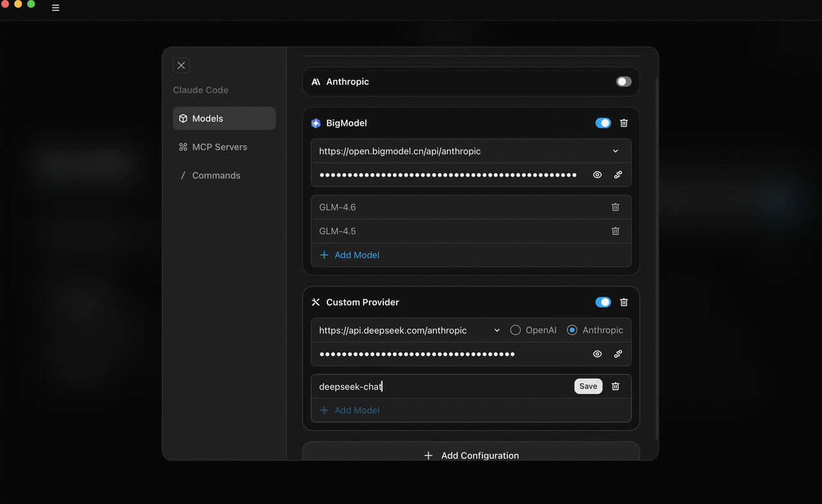Reveal the BigModel API key
The image size is (822, 504).
click(x=597, y=175)
